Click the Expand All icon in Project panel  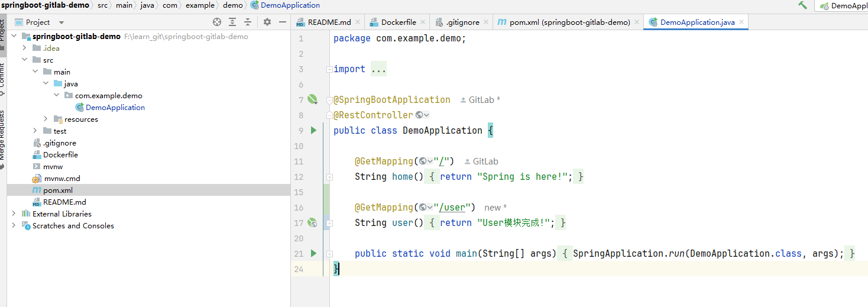[x=232, y=22]
